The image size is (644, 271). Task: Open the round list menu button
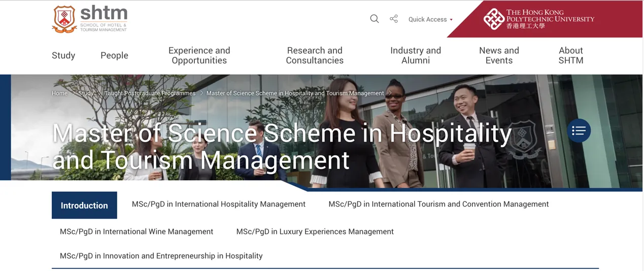point(579,131)
